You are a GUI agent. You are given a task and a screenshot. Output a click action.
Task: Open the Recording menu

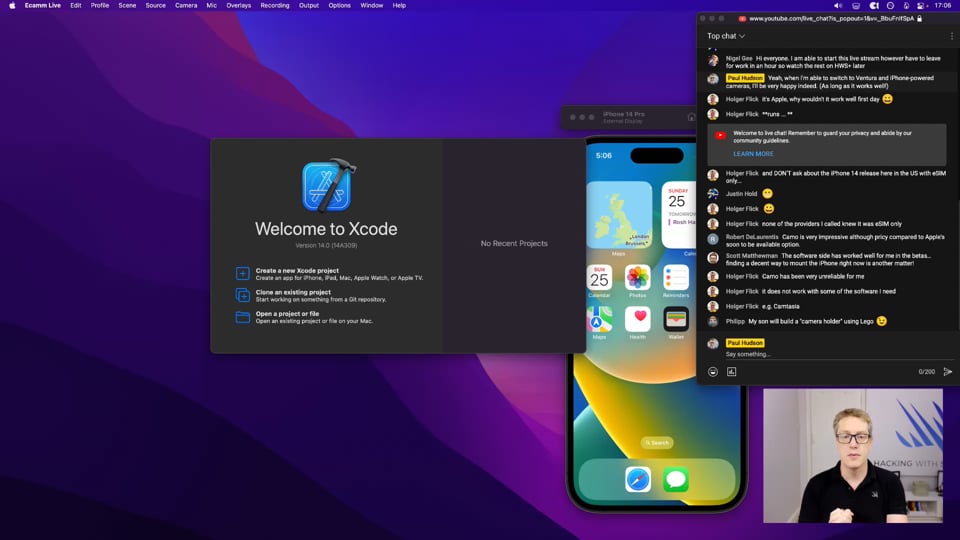(x=275, y=6)
